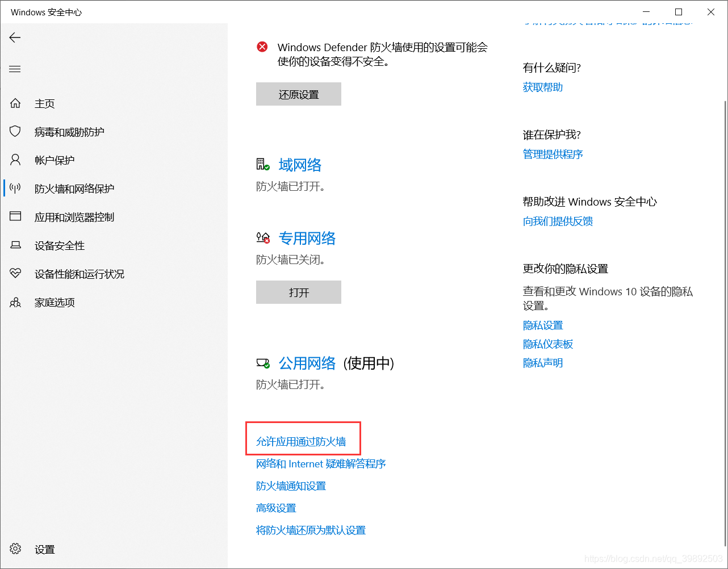Image resolution: width=728 pixels, height=569 pixels.
Task: Open 隐私仪表板 link
Action: 548,344
